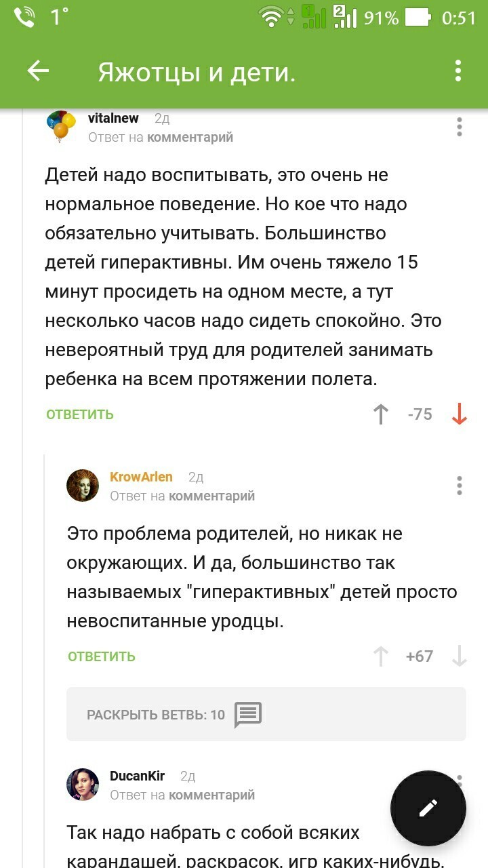
Task: Downvote vitalnew's comment with red arrow
Action: tap(460, 414)
